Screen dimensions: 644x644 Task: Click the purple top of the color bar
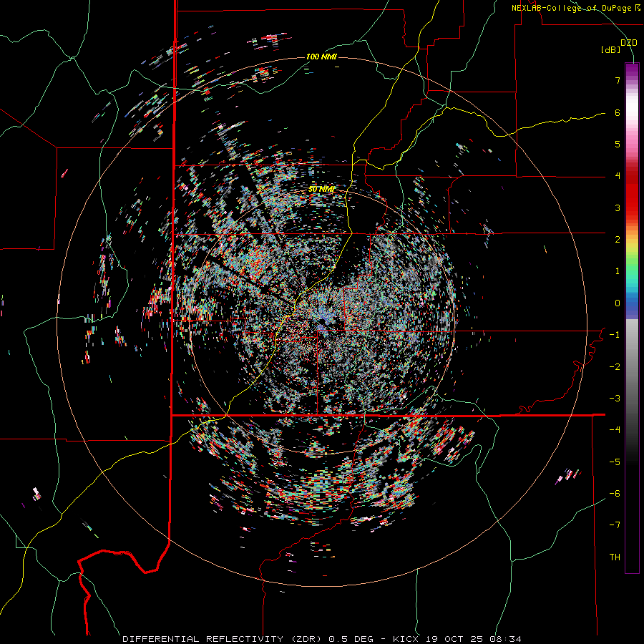click(x=632, y=71)
